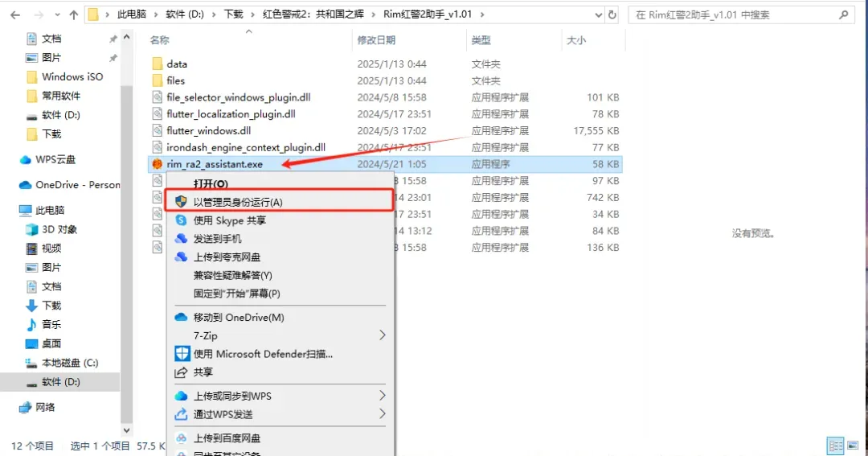This screenshot has height=456, width=868.
Task: Sort by 名称 column header
Action: click(x=159, y=40)
